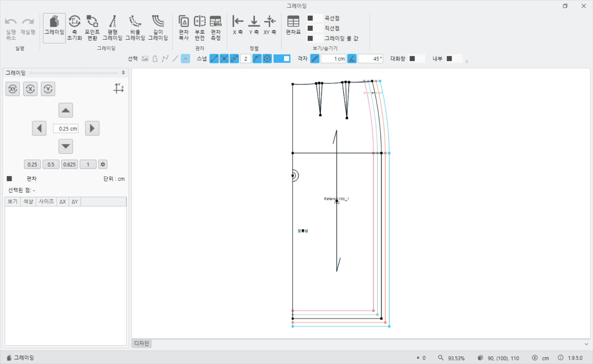
Task: Select Y grading axis mode
Action: (48, 89)
